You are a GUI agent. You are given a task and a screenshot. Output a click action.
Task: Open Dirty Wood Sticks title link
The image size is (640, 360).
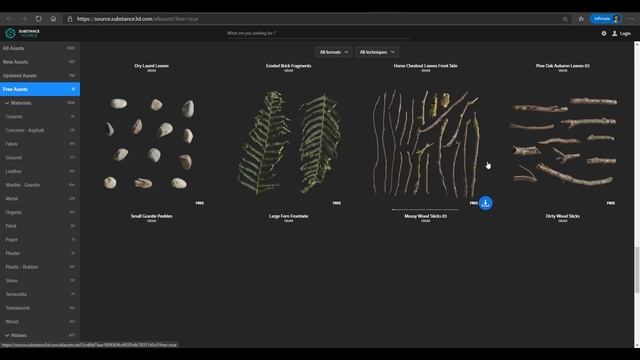pyautogui.click(x=562, y=216)
